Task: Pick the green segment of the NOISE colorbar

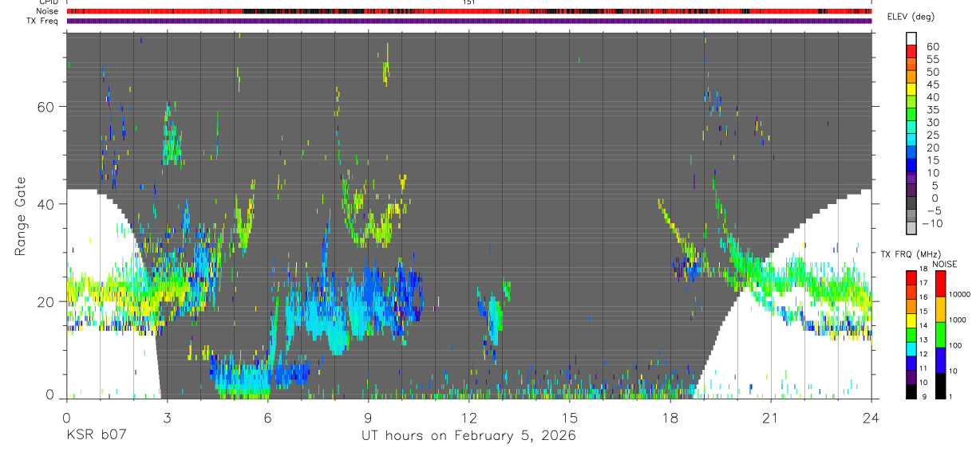Action: 939,334
